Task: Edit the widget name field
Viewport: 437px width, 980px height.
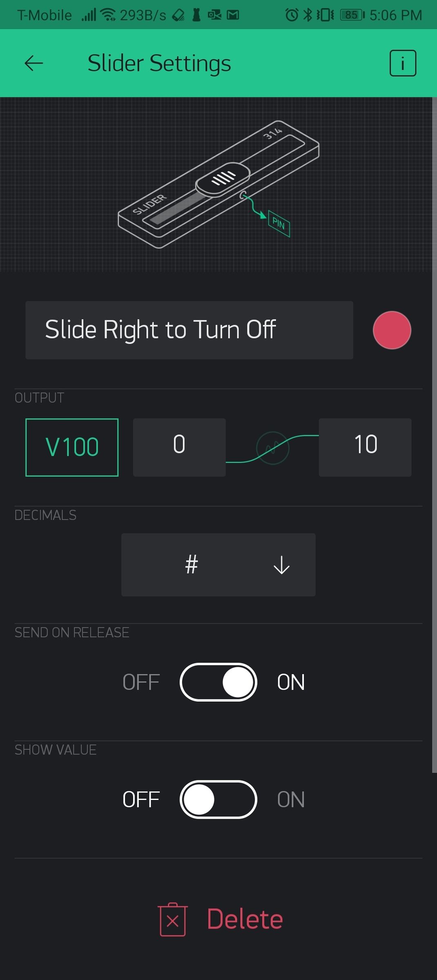Action: pyautogui.click(x=189, y=330)
